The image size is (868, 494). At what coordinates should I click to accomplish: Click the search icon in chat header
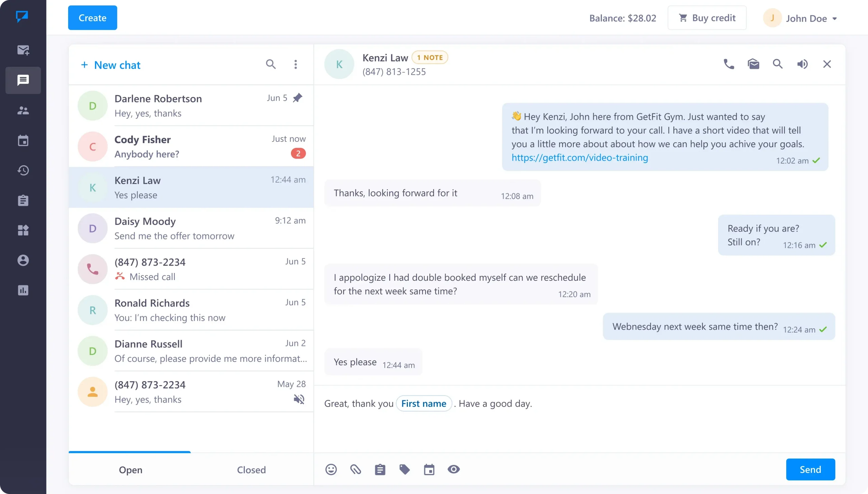point(778,64)
